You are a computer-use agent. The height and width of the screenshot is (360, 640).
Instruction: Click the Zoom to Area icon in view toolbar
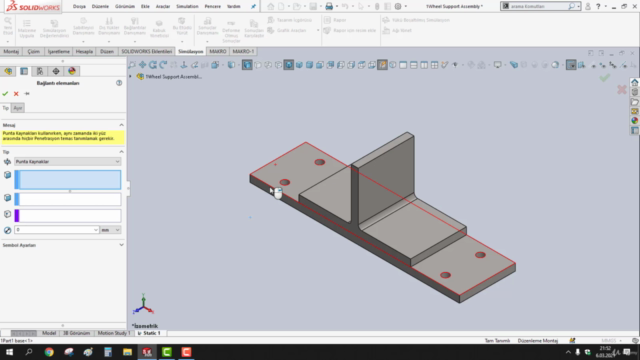[132, 64]
